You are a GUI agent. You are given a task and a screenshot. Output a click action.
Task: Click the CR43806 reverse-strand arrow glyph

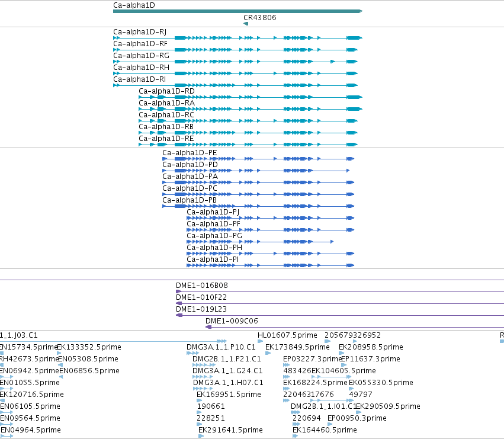(x=246, y=24)
